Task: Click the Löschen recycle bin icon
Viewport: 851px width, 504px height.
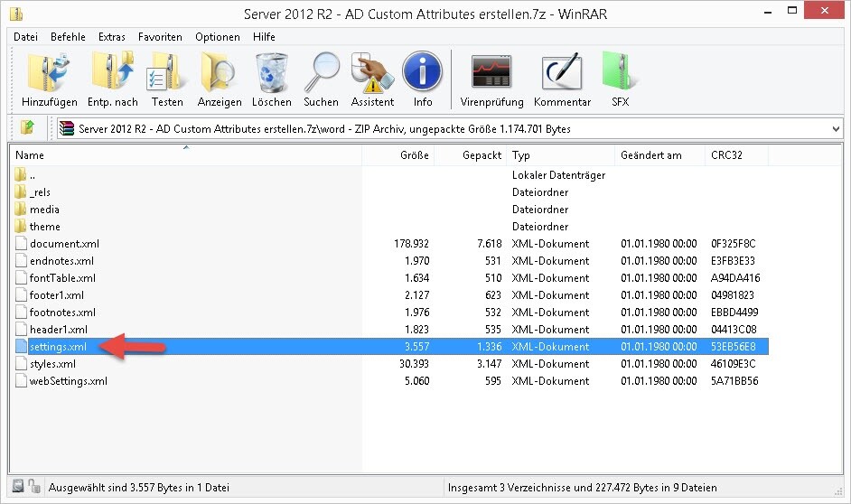Action: coord(271,74)
